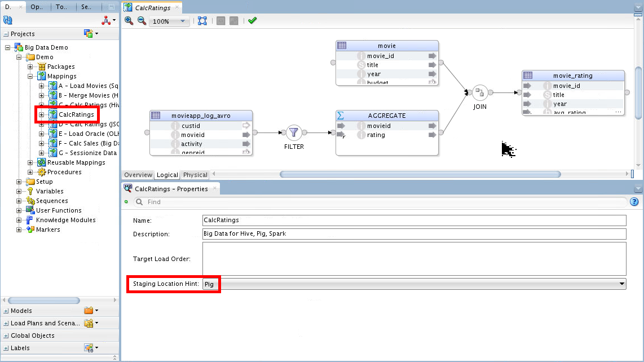The width and height of the screenshot is (644, 362).
Task: Open the Staging Location Hint dropdown arrow
Action: (622, 284)
